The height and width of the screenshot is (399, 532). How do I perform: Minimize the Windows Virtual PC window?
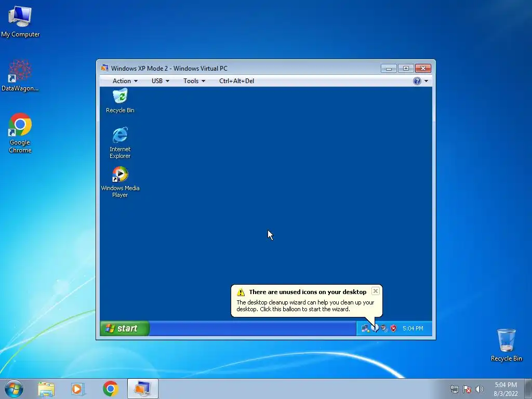click(x=389, y=69)
